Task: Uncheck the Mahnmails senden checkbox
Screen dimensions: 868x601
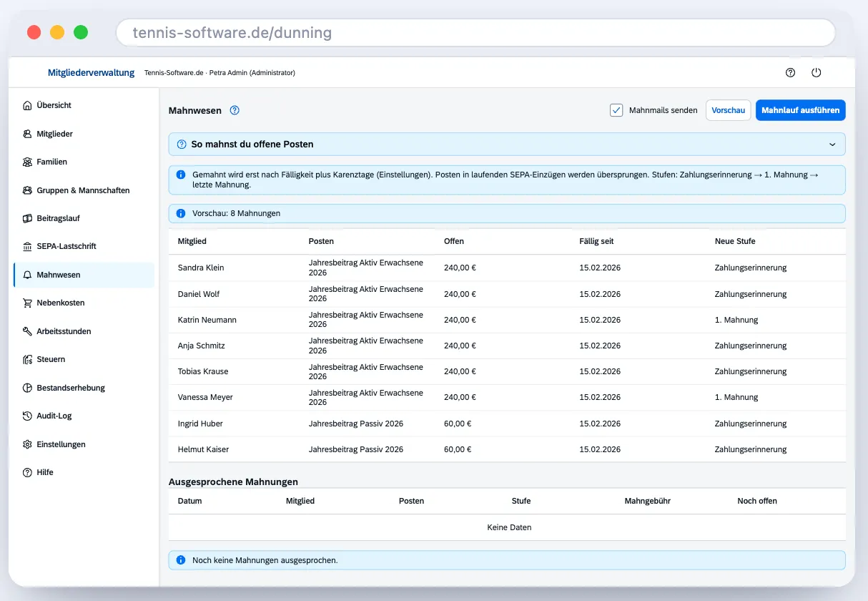Action: (x=616, y=110)
